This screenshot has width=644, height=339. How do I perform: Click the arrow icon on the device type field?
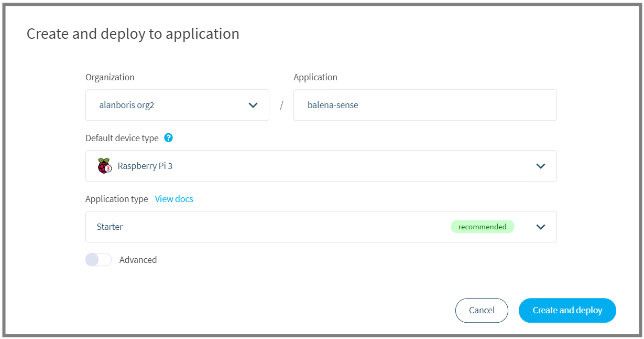click(x=541, y=166)
